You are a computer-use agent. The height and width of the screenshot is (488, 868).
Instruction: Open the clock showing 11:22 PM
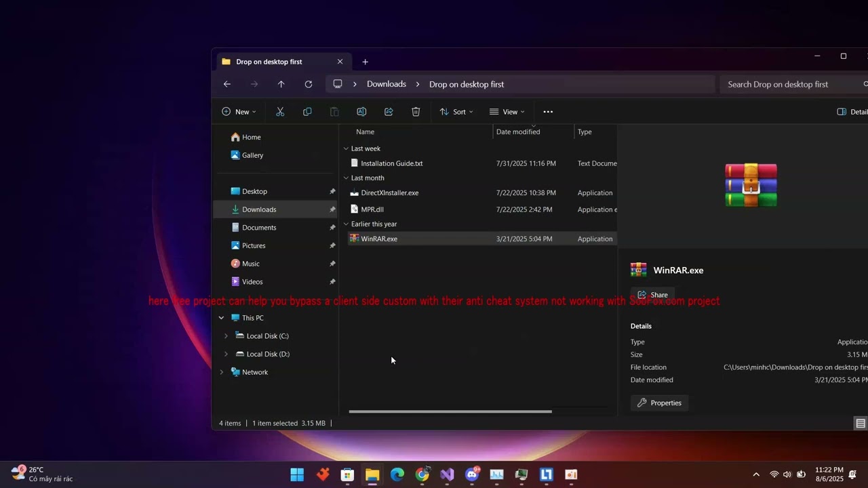tap(829, 474)
